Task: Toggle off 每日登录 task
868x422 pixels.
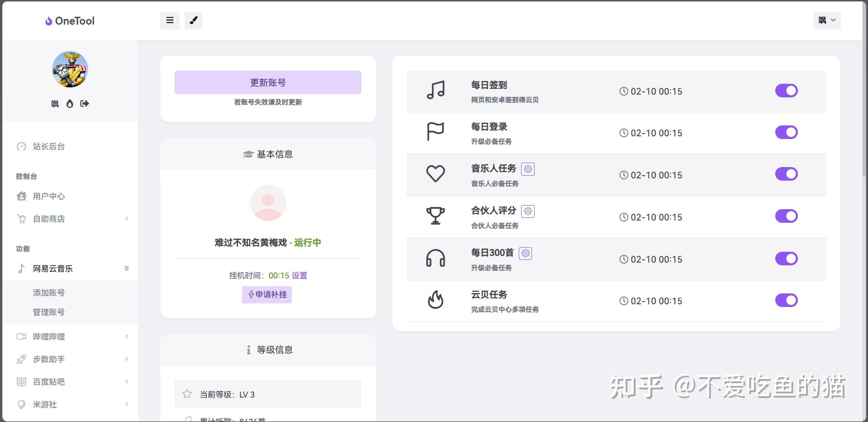Action: click(787, 132)
